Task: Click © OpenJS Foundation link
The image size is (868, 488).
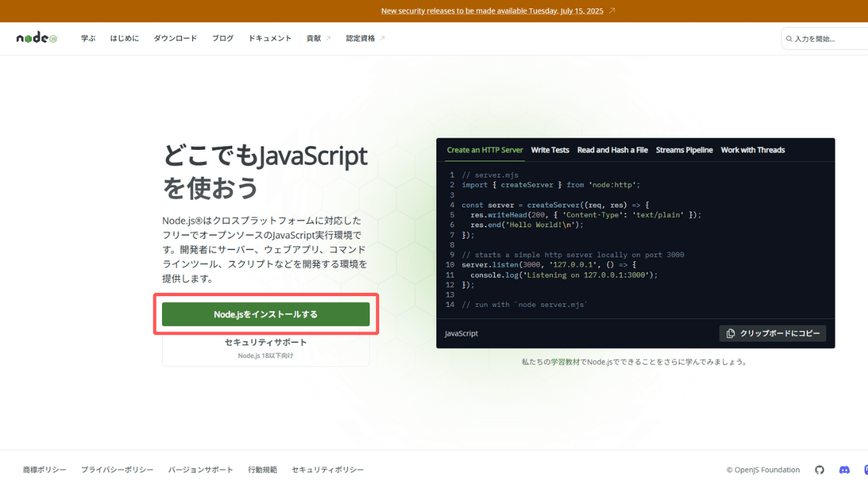Action: click(x=763, y=470)
